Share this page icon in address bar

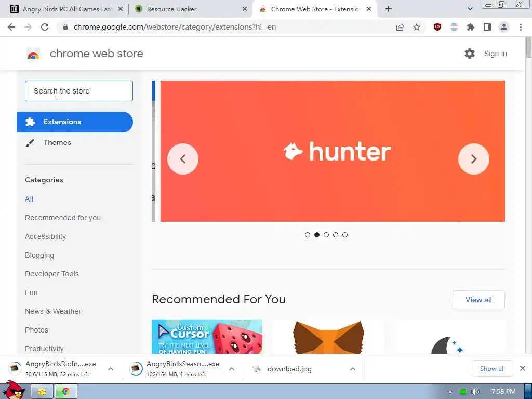[400, 27]
